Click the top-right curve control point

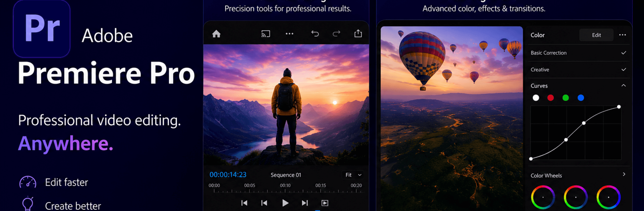pos(619,107)
